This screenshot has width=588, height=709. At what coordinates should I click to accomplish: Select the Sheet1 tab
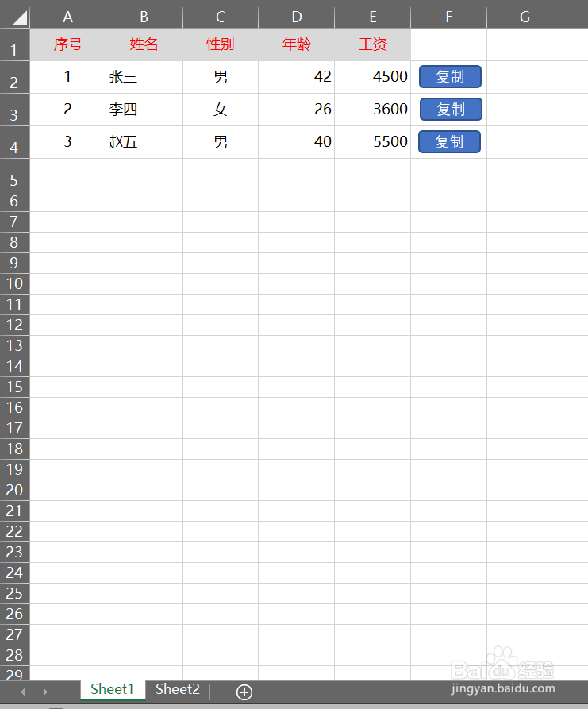point(113,689)
